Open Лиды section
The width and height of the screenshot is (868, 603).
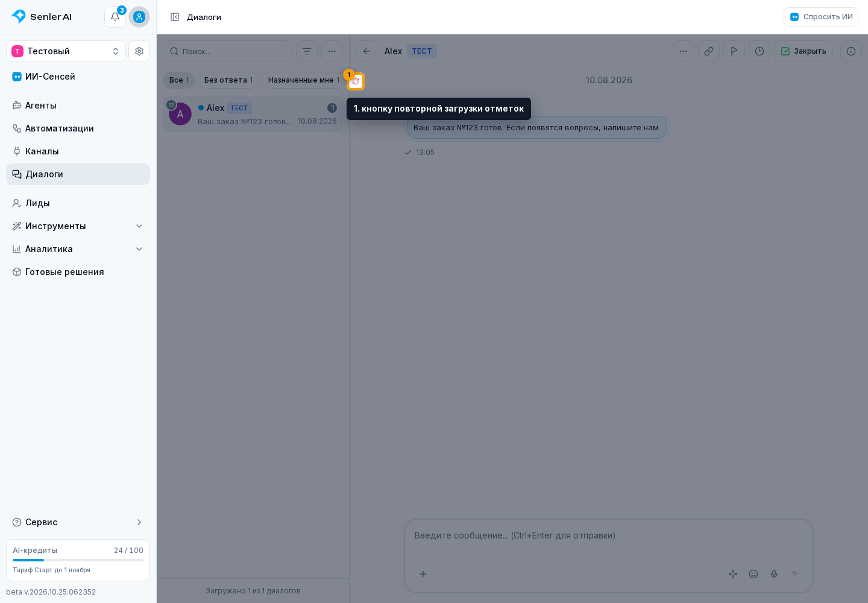pos(78,203)
